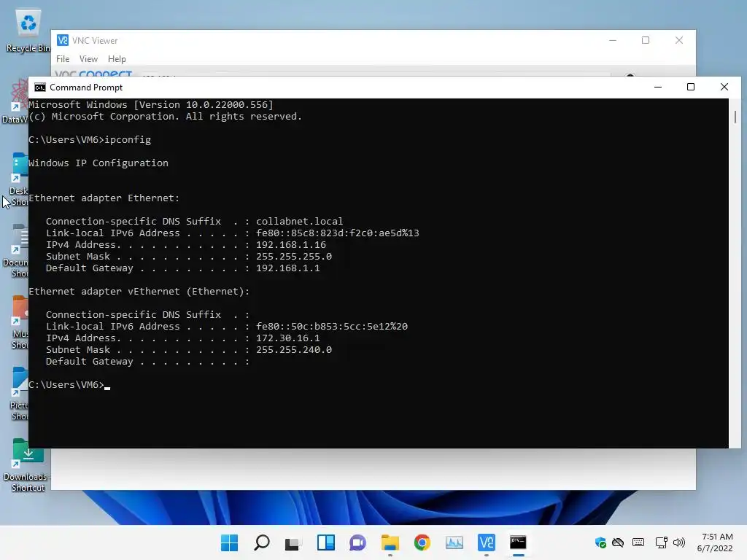747x560 pixels.
Task: Open File Explorer from taskbar
Action: [390, 542]
